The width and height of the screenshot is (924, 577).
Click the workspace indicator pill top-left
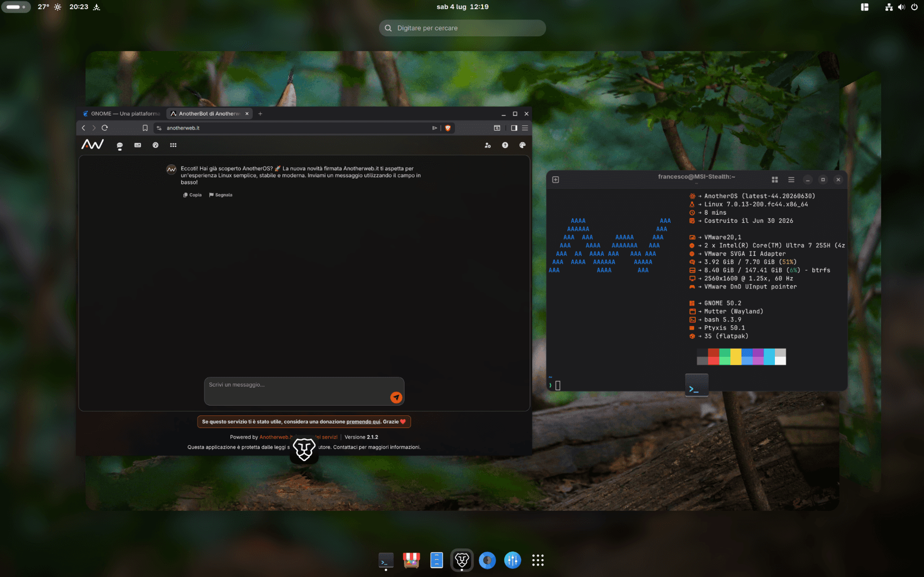pyautogui.click(x=16, y=7)
